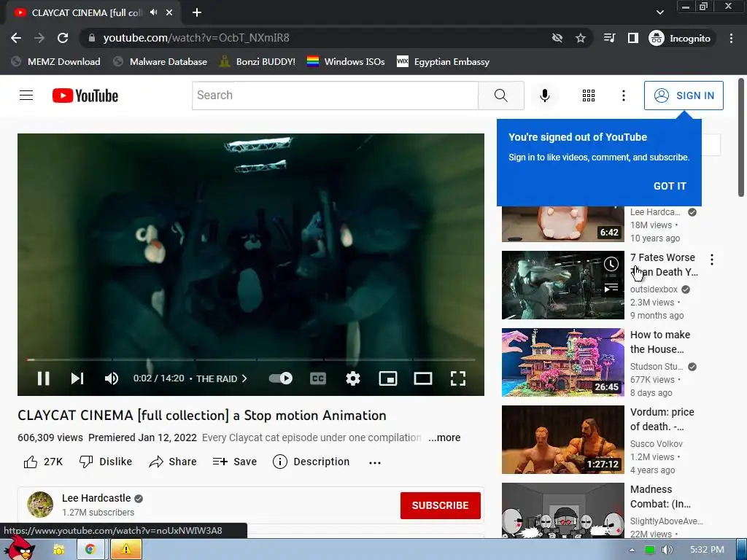Image resolution: width=747 pixels, height=560 pixels.
Task: Dismiss the popup with GOT IT
Action: tap(670, 186)
